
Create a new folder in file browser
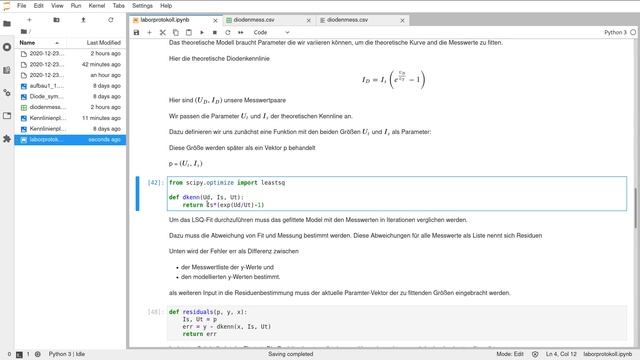pos(56,20)
